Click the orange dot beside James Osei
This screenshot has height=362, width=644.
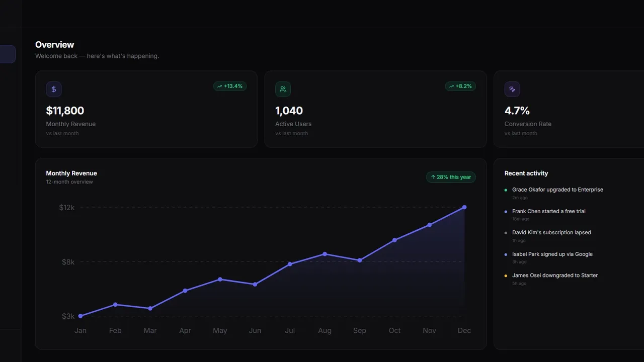point(506,276)
